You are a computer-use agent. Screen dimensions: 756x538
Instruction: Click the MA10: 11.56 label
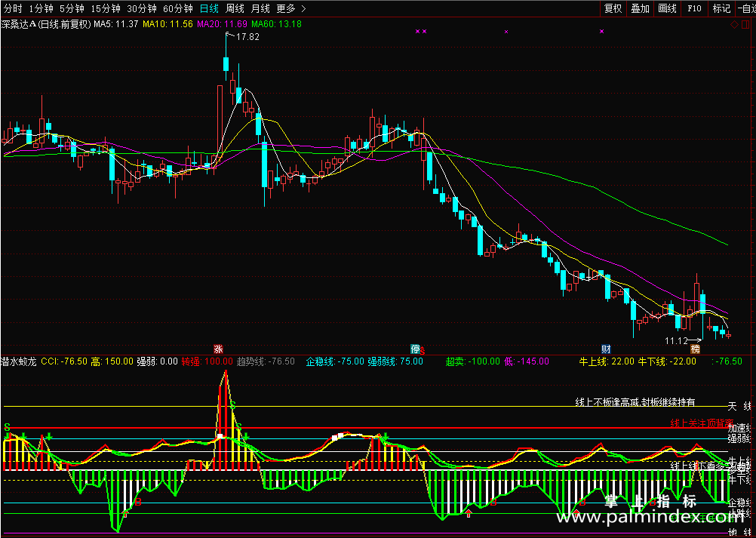[168, 23]
